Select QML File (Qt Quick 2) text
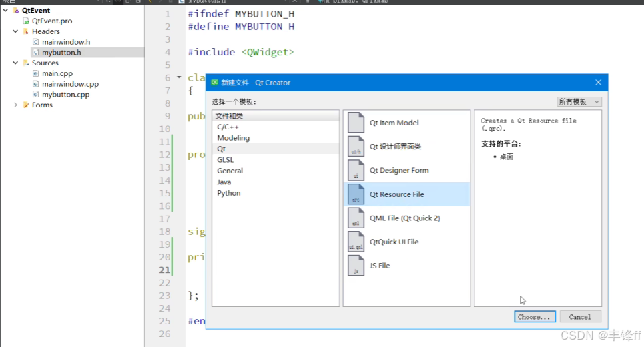This screenshot has height=347, width=644. [x=404, y=218]
